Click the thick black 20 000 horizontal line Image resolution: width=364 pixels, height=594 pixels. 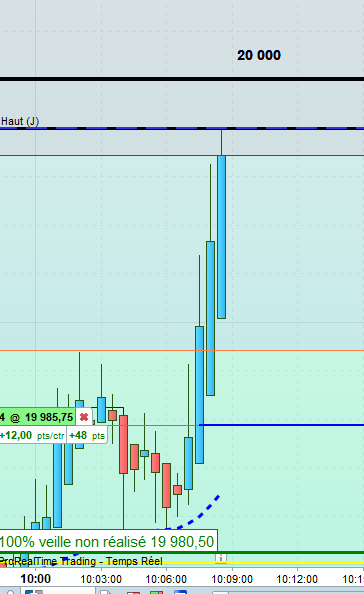(x=182, y=79)
